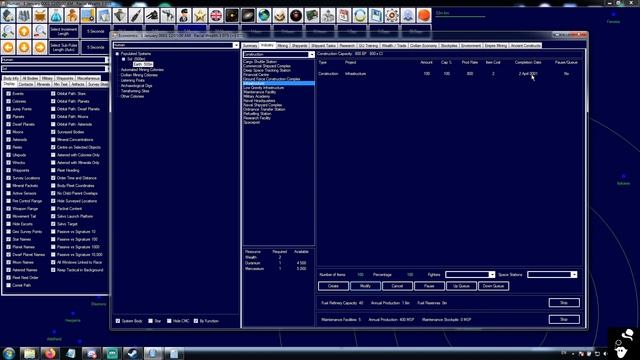Screen dimensions: 640x360
Task: Open the race dropdown in Economics window
Action: [x=236, y=45]
